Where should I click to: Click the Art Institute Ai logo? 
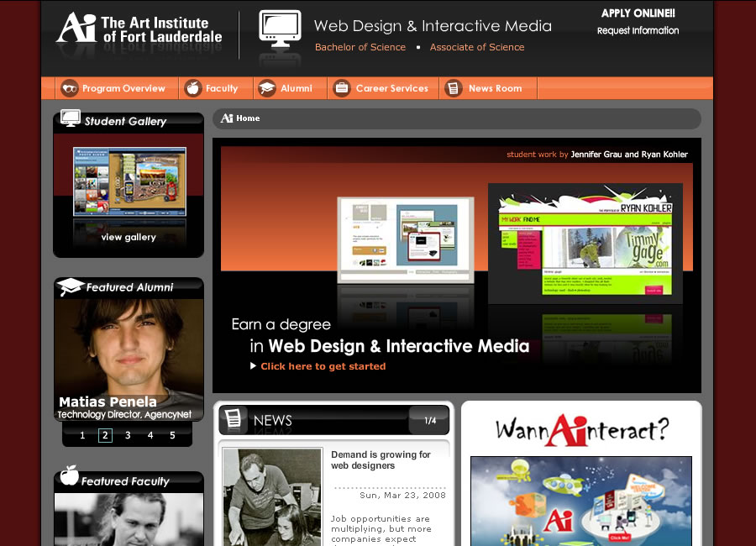click(76, 28)
